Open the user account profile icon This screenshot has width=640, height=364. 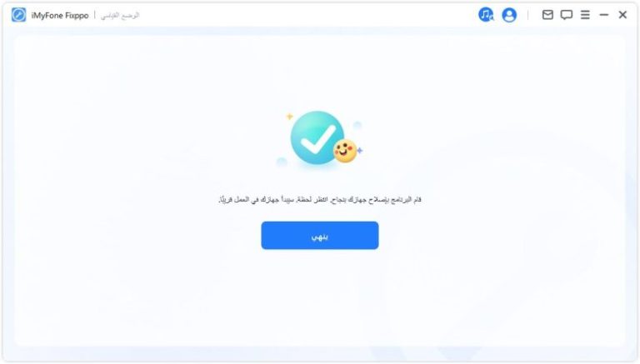(x=509, y=15)
